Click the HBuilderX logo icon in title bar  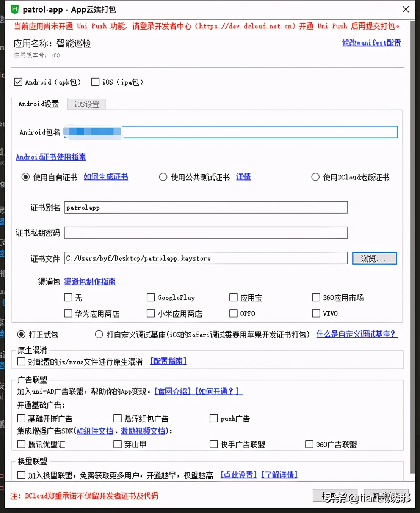point(14,9)
